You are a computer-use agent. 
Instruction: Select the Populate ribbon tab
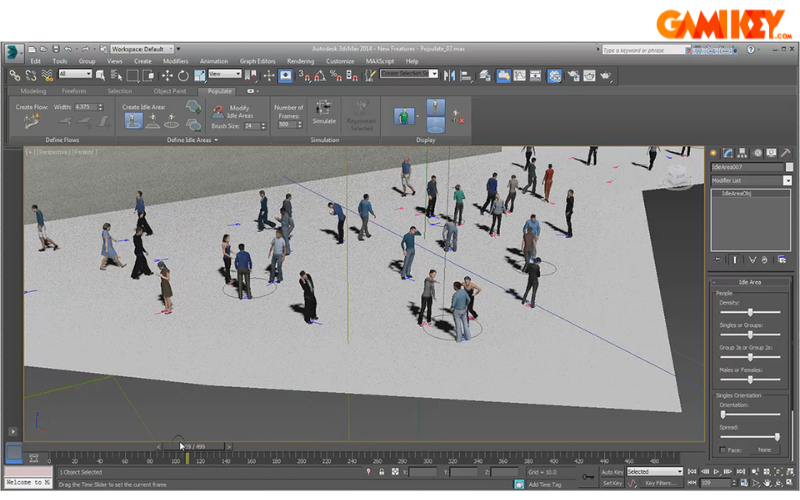219,91
